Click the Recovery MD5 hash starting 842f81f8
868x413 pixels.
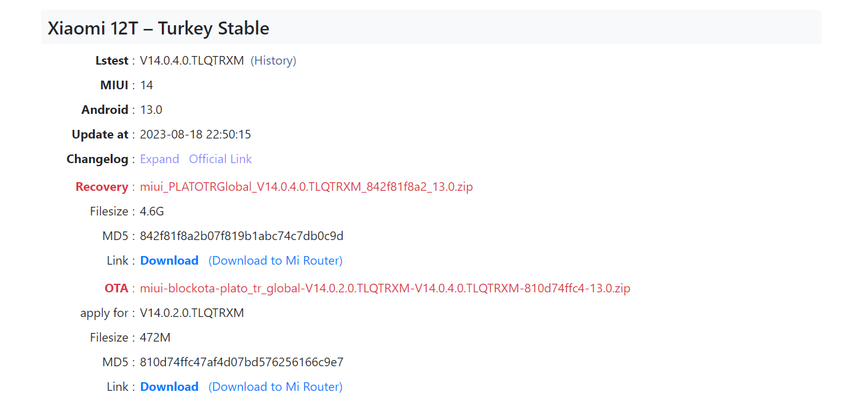(242, 236)
